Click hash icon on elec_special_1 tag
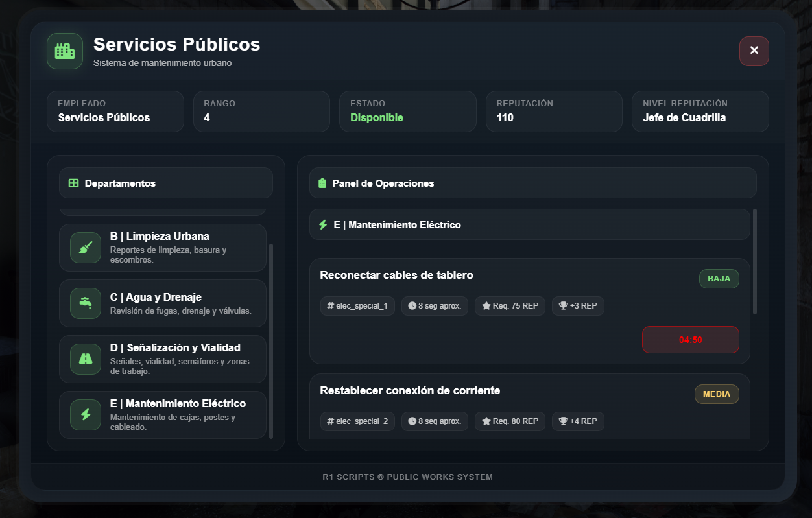812x518 pixels. pyautogui.click(x=331, y=306)
